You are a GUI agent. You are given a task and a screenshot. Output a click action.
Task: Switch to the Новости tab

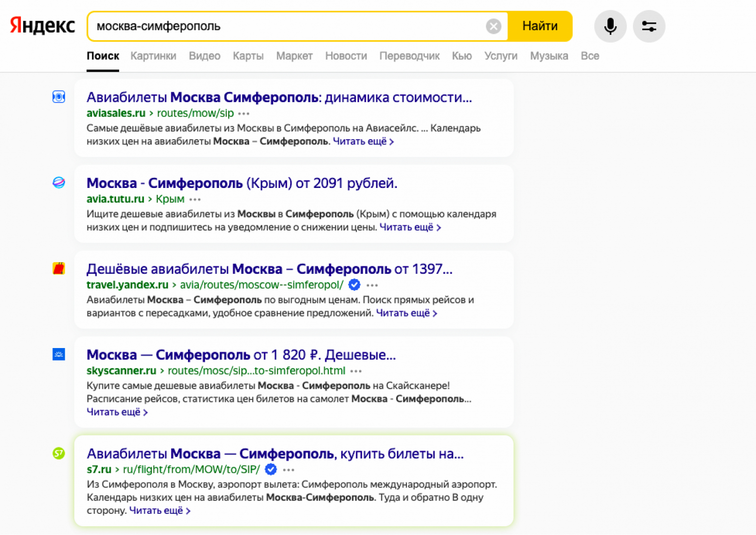pyautogui.click(x=346, y=56)
